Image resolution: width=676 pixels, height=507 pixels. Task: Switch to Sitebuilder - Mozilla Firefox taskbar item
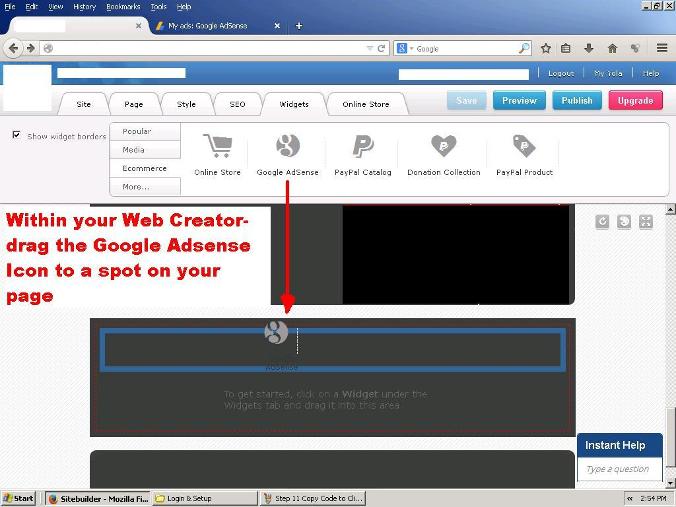coord(98,499)
